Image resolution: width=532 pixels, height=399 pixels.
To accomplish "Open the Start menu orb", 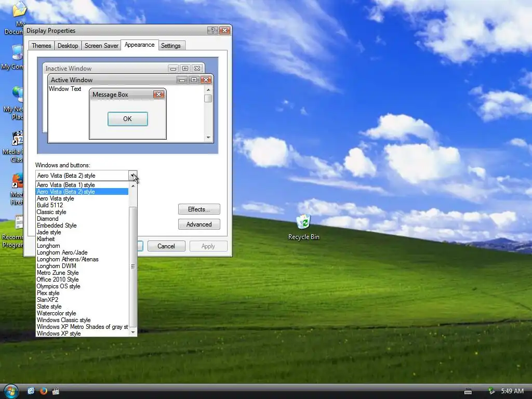I will 11,391.
